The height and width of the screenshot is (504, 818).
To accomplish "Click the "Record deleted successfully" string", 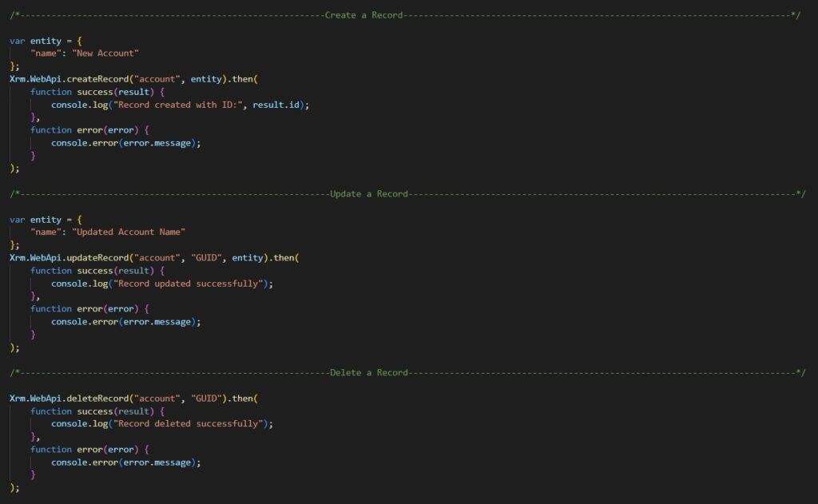I will pyautogui.click(x=188, y=423).
